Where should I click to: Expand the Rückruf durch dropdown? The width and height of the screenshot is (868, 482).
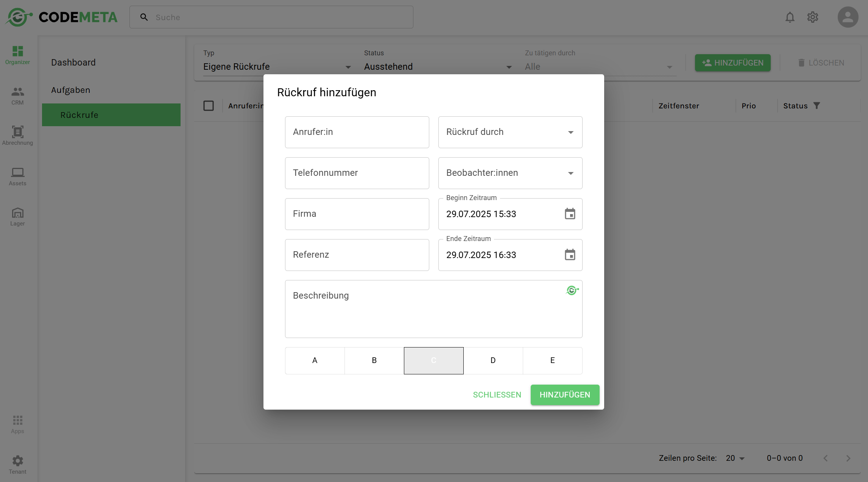tap(510, 132)
